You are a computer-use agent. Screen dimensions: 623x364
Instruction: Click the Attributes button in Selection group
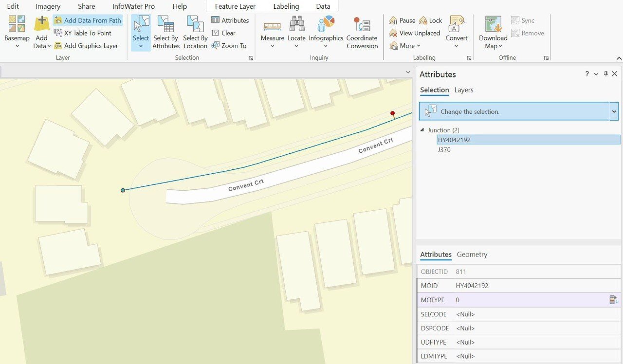(x=230, y=20)
